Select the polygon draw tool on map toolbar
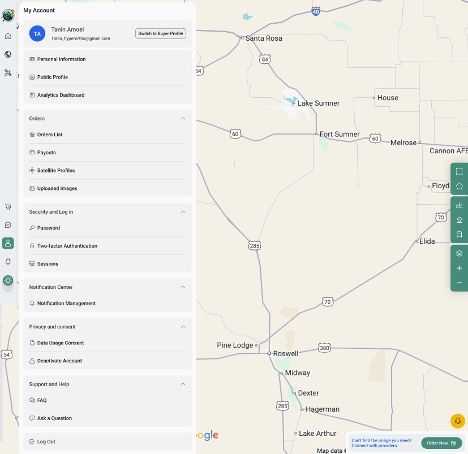 pos(459,186)
